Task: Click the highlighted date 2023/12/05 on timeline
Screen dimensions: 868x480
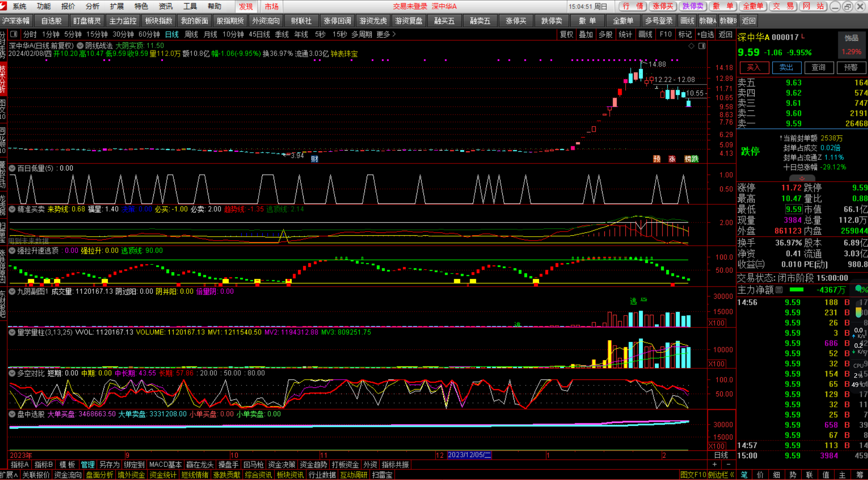Action: (x=470, y=455)
